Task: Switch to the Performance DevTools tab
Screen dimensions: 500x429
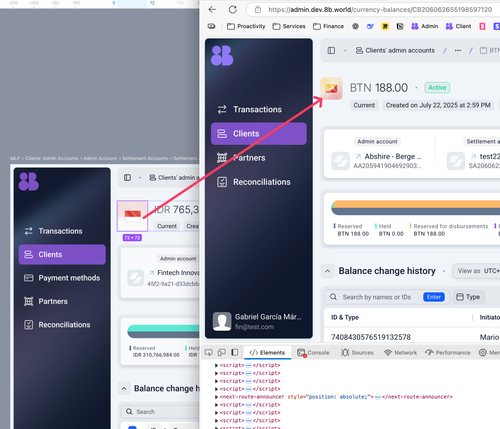Action: [448, 352]
